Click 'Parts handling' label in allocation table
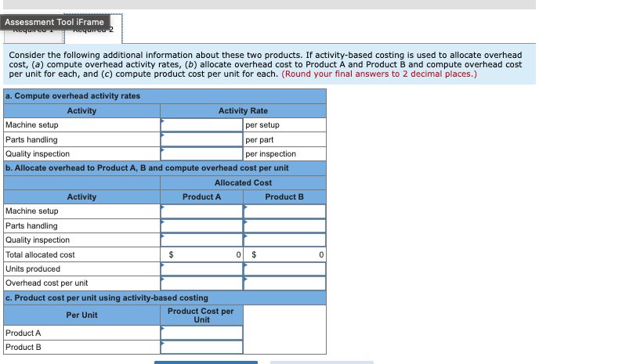 [31, 225]
